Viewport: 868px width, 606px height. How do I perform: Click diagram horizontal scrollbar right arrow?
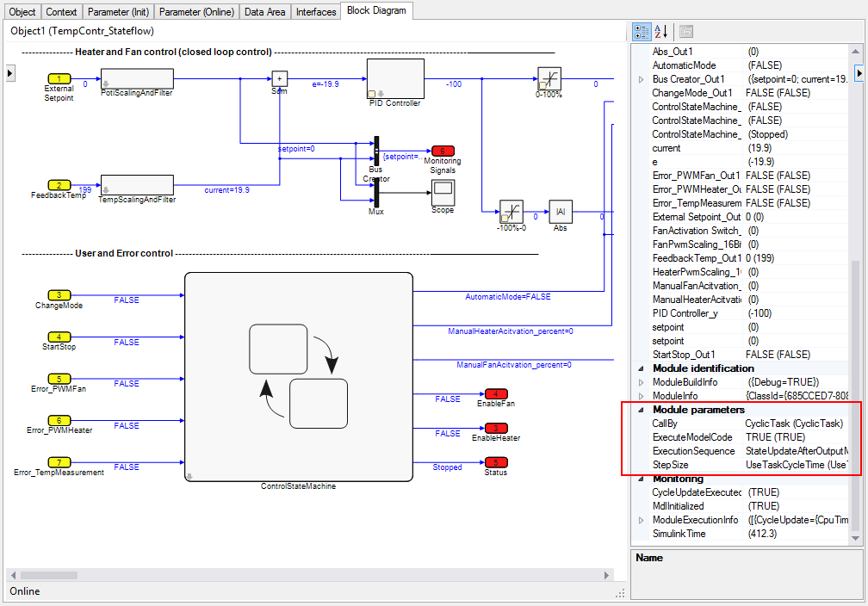click(x=606, y=576)
